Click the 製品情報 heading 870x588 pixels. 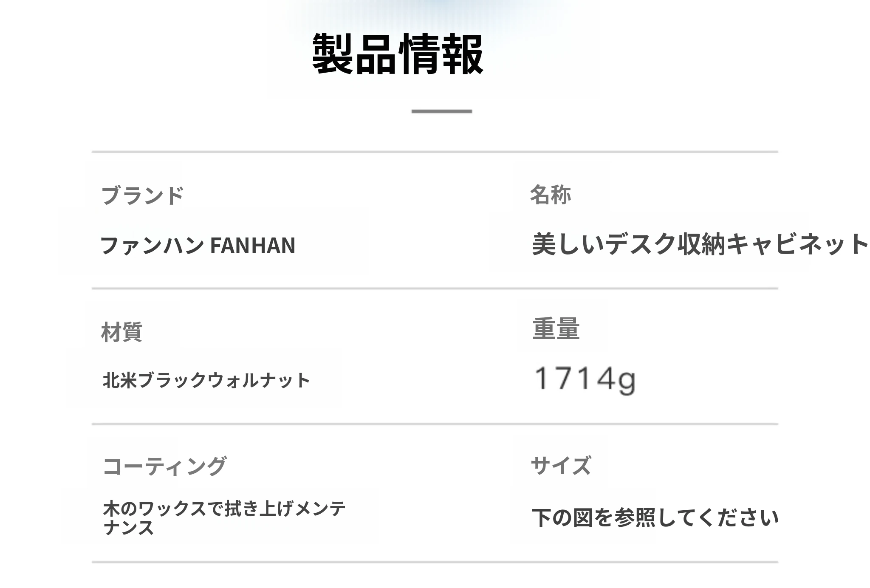tap(398, 54)
